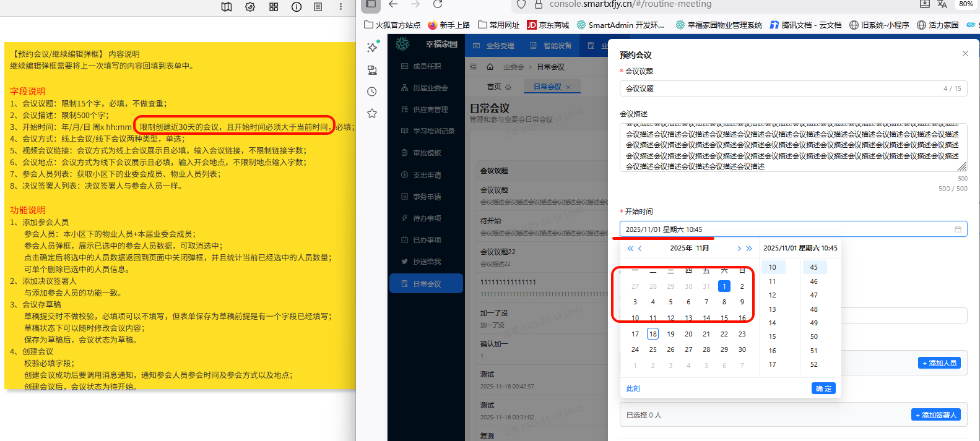Click the AI sparkle icon in browser sidebar

point(372,47)
